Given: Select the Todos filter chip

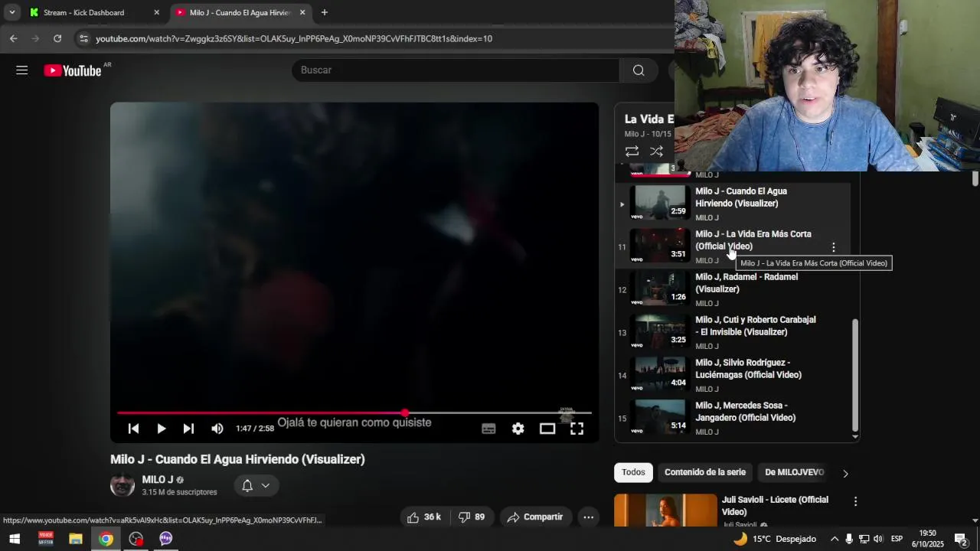Looking at the screenshot, I should tap(633, 472).
